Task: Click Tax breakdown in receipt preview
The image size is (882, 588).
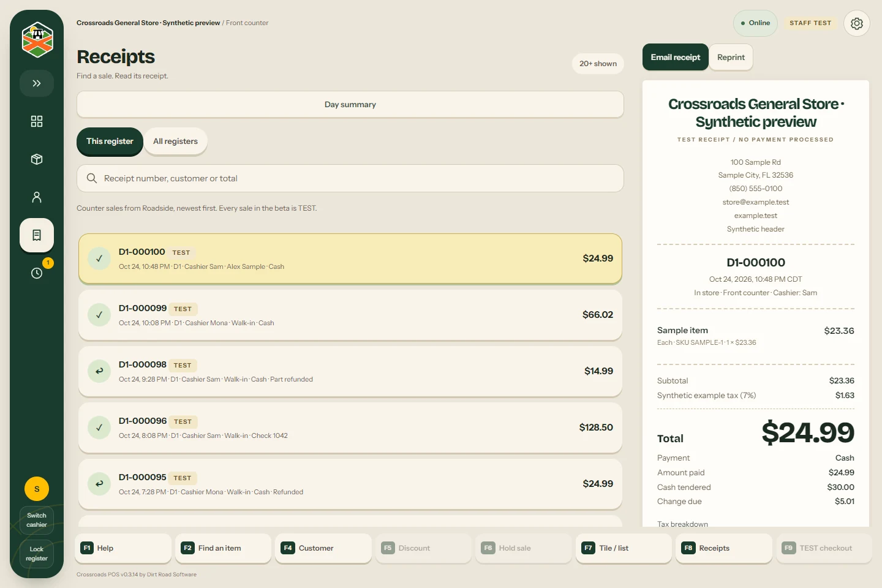Action: pos(682,524)
